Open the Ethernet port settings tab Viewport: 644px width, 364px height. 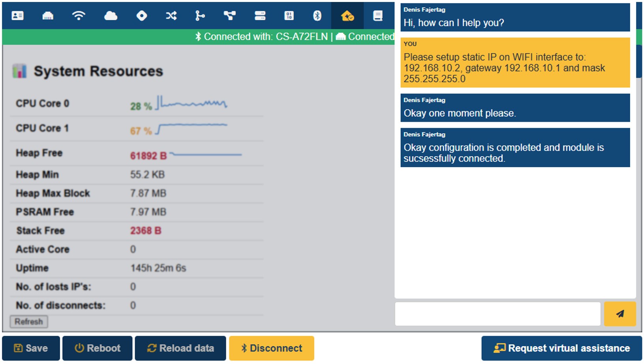(48, 16)
